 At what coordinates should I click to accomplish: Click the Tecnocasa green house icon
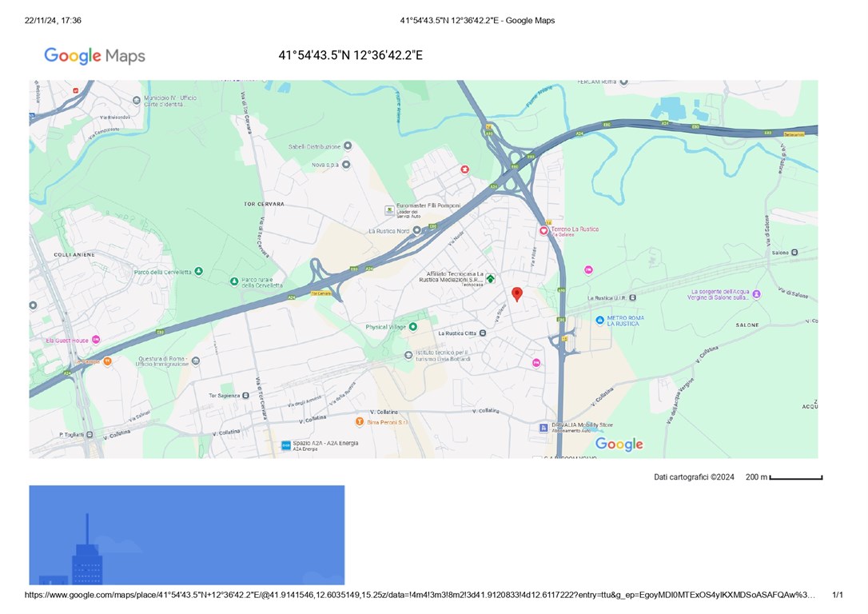tap(490, 278)
